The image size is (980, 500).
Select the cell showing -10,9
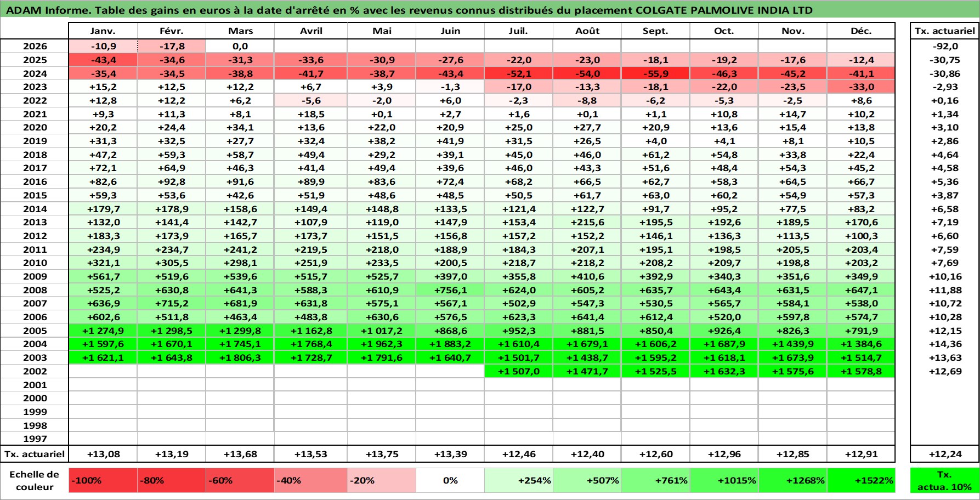pos(103,47)
